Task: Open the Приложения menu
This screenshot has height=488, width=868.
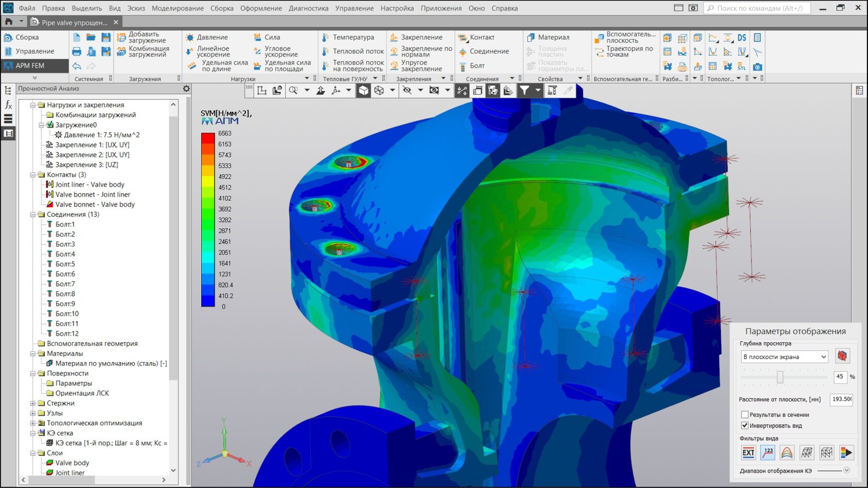Action: 441,8
